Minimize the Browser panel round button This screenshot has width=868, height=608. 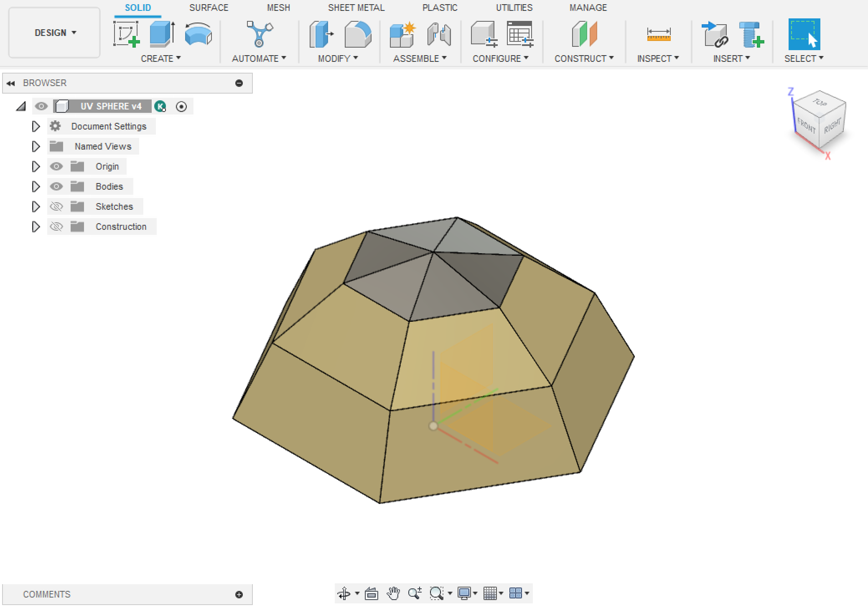(239, 83)
